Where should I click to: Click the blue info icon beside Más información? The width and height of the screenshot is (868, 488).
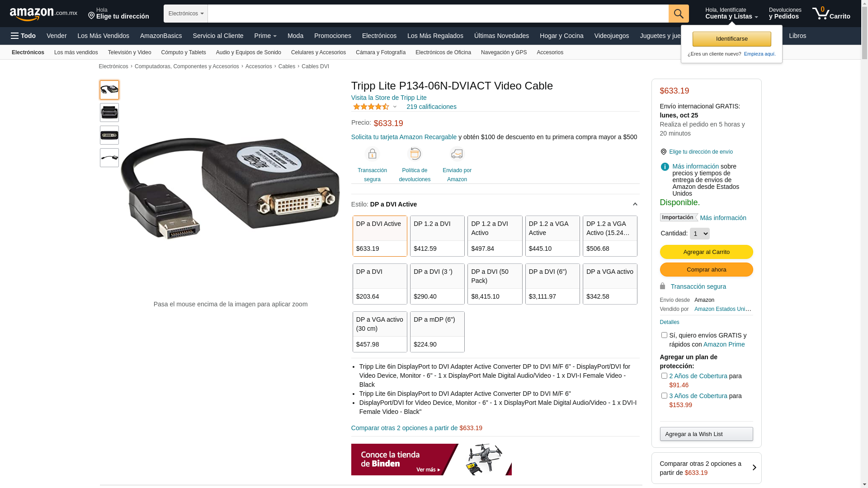point(665,167)
